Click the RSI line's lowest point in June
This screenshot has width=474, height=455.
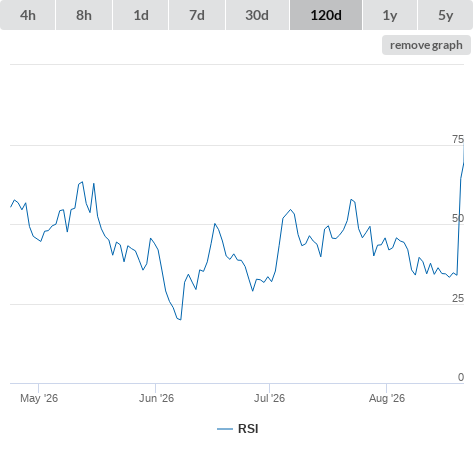tap(180, 319)
